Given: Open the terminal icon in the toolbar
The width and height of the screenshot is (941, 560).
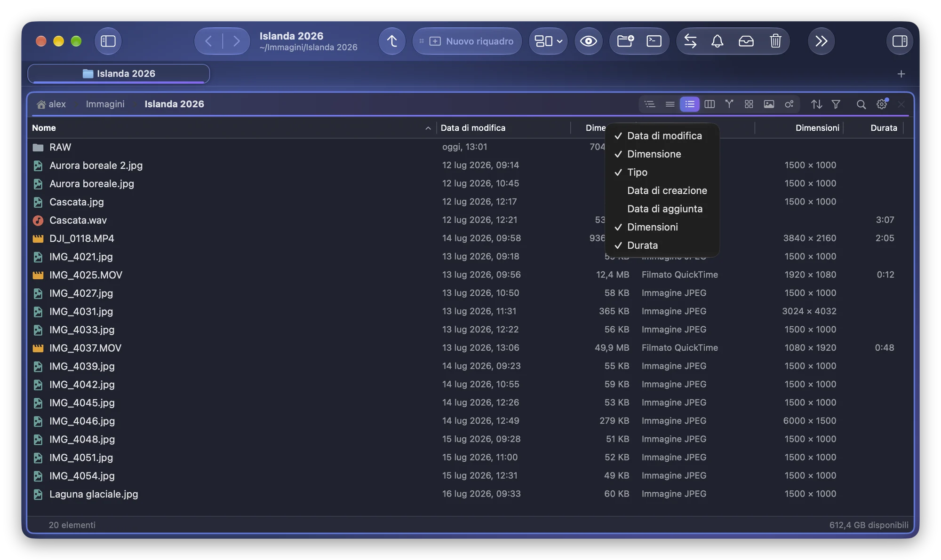Looking at the screenshot, I should [654, 41].
